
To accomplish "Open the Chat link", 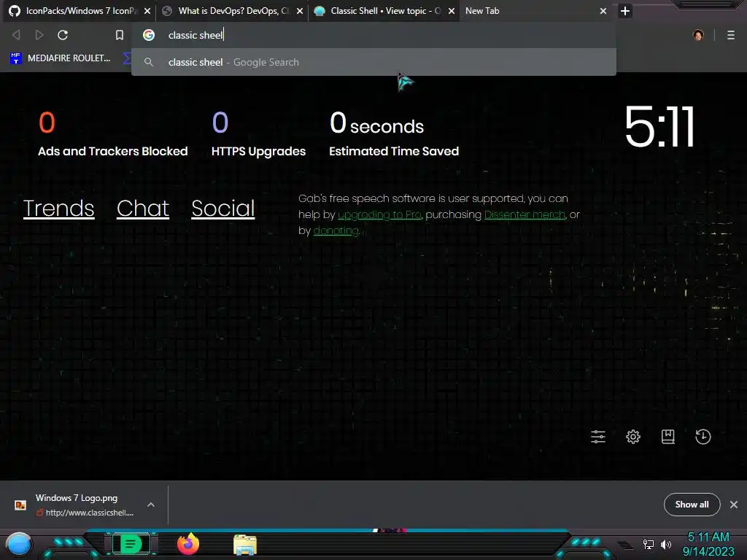I will coord(143,208).
